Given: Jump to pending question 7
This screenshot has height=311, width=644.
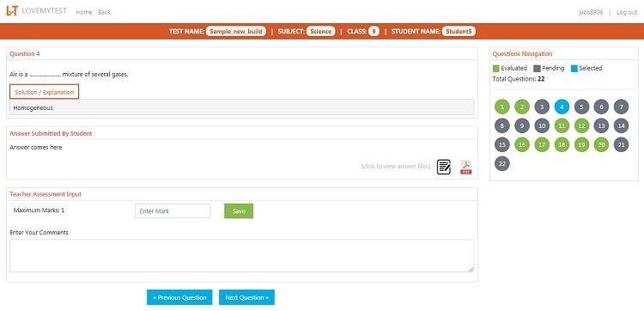Looking at the screenshot, I should (x=621, y=107).
